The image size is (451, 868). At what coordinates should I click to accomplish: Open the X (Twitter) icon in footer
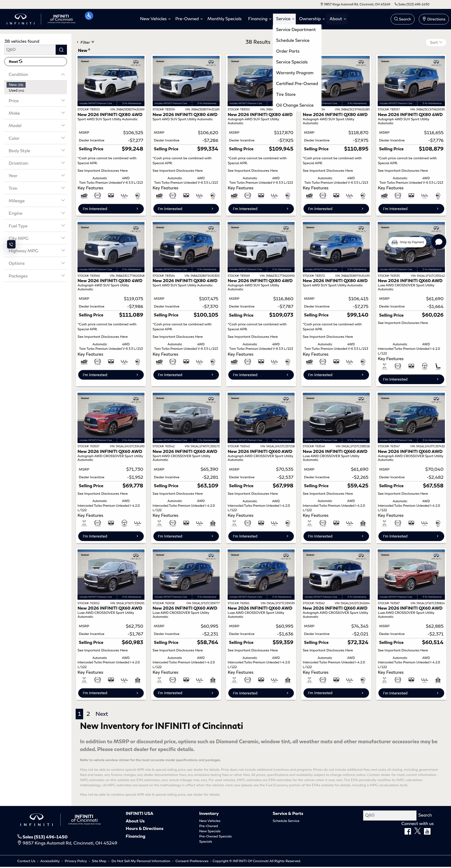(x=417, y=831)
